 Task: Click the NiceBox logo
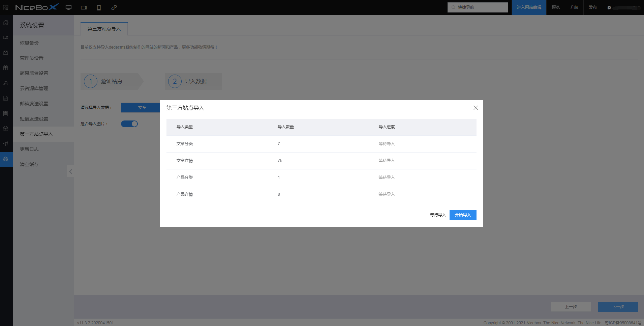pyautogui.click(x=37, y=7)
